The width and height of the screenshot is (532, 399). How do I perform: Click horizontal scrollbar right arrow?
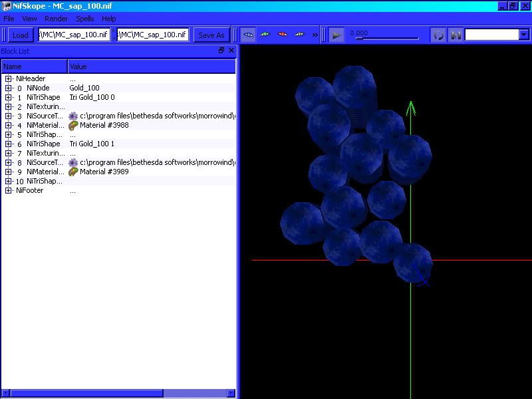coord(231,393)
